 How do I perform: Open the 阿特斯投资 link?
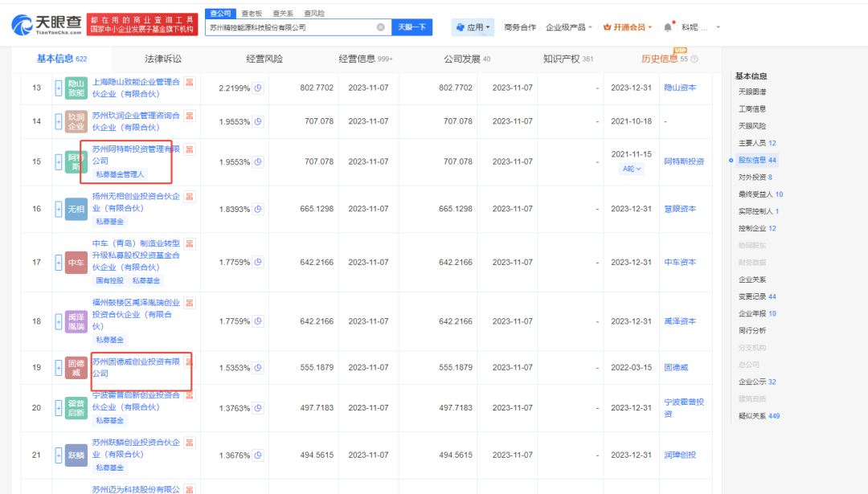[x=683, y=161]
